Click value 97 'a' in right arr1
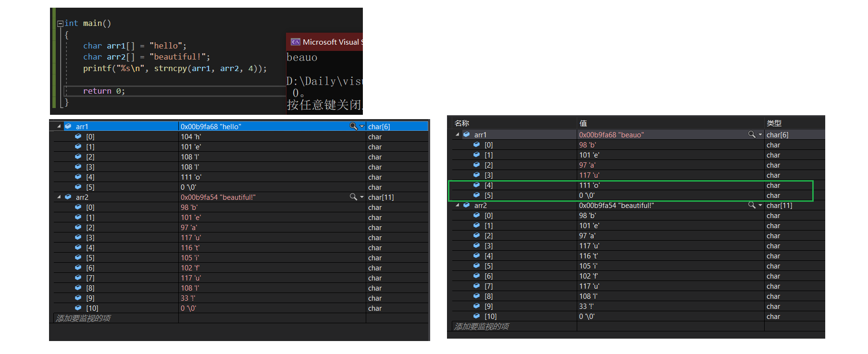The height and width of the screenshot is (354, 868). (587, 165)
